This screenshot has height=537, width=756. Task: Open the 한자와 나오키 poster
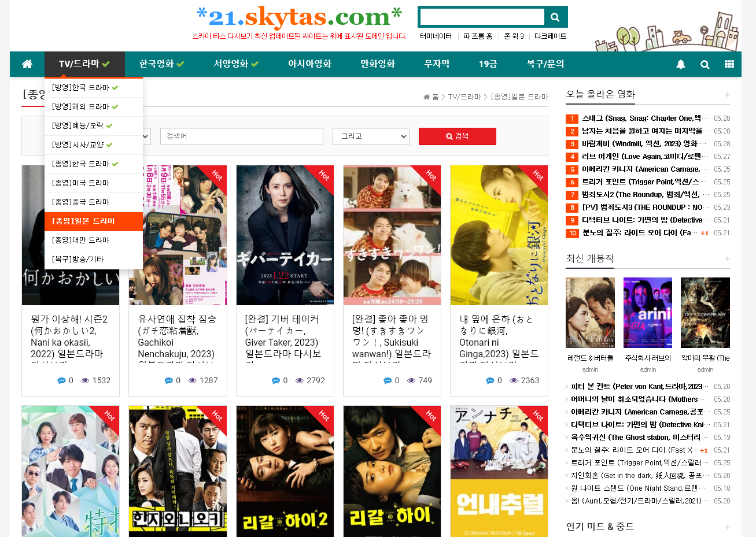coord(178,471)
